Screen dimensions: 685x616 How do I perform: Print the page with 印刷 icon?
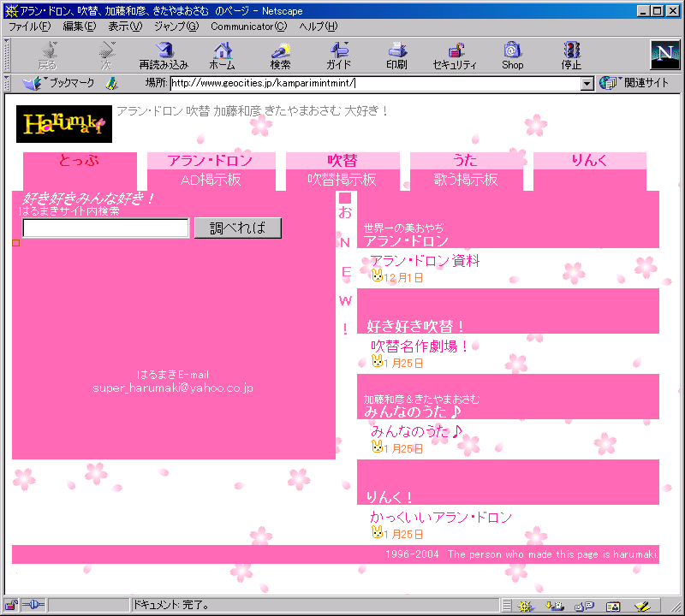click(x=396, y=56)
